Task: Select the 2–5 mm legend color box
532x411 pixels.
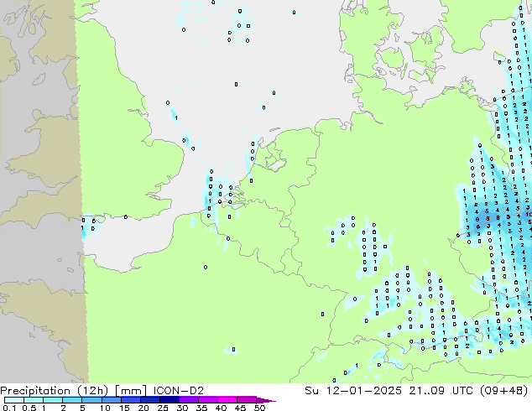Action: click(72, 400)
